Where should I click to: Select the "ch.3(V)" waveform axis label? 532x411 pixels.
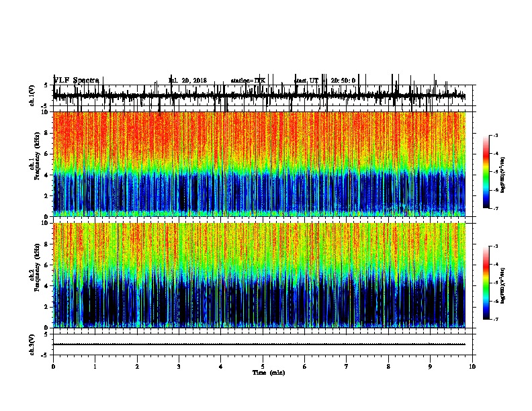point(32,345)
